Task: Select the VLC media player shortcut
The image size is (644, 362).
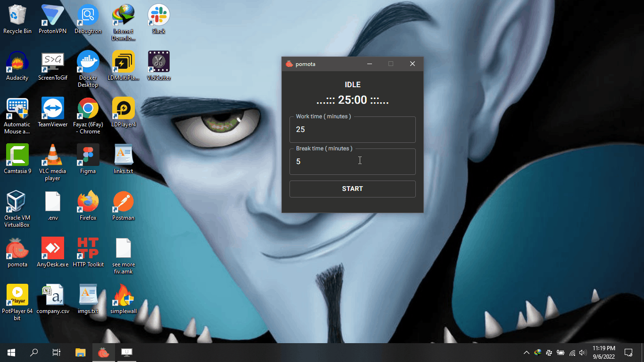Action: point(53,163)
